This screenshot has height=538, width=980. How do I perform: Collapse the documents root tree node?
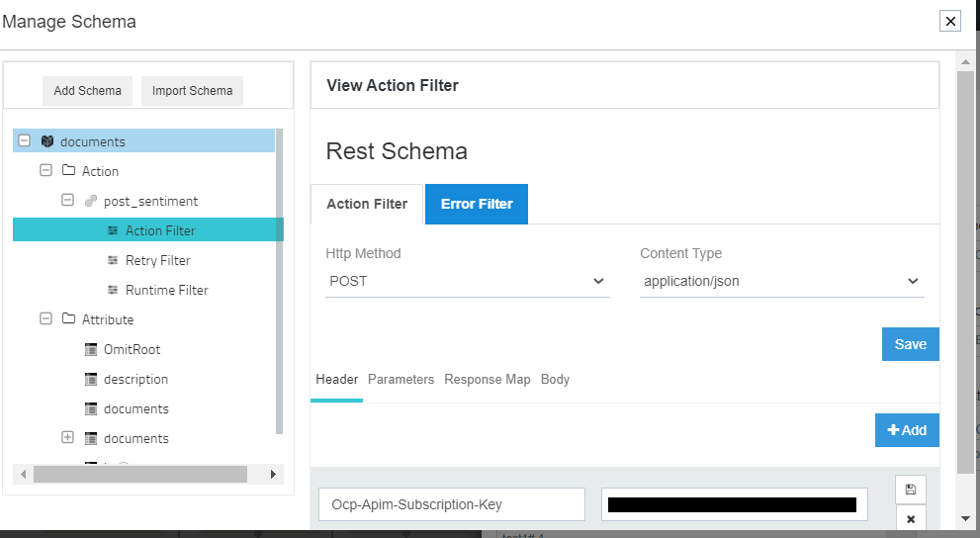coord(24,140)
